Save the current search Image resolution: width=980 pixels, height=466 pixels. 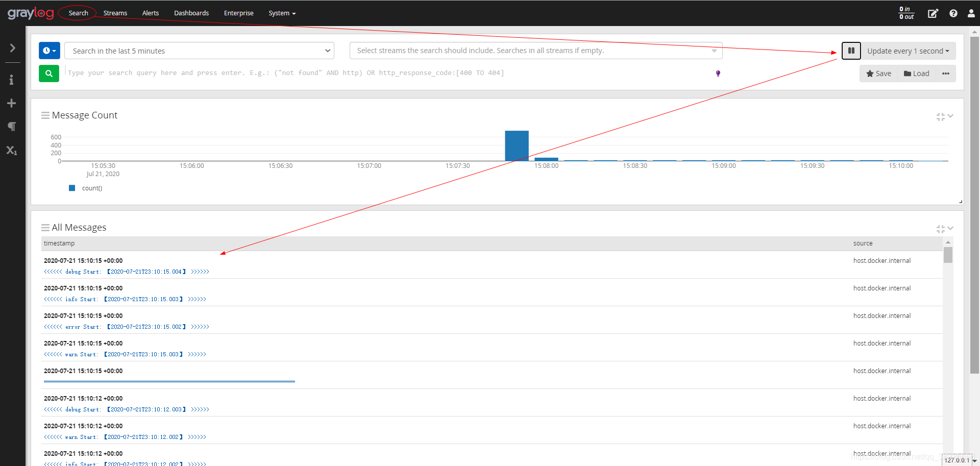[878, 73]
